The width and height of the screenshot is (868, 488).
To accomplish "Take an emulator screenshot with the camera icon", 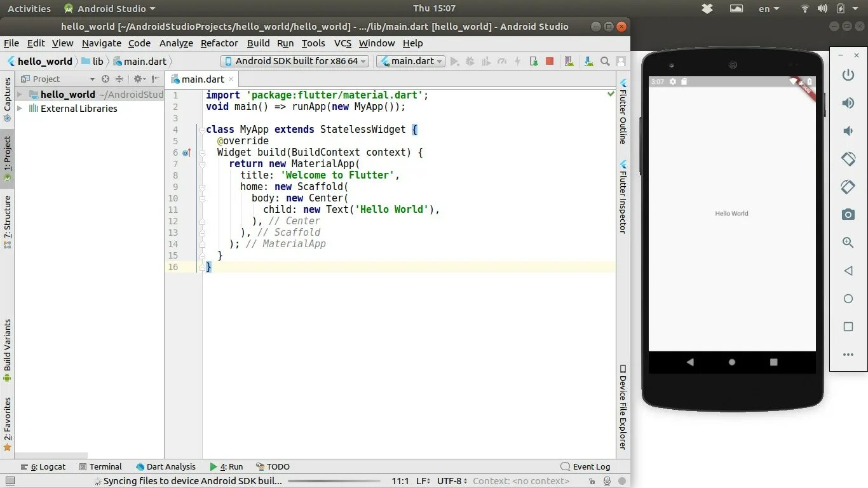I will [848, 215].
